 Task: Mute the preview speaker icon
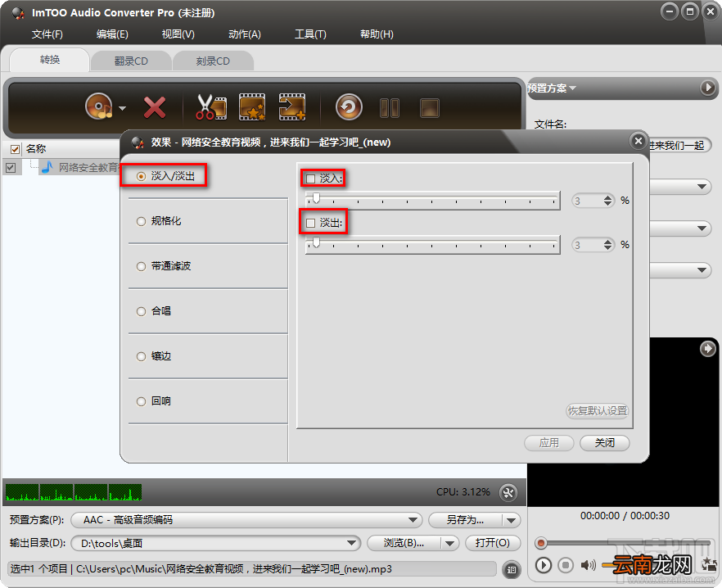(588, 565)
